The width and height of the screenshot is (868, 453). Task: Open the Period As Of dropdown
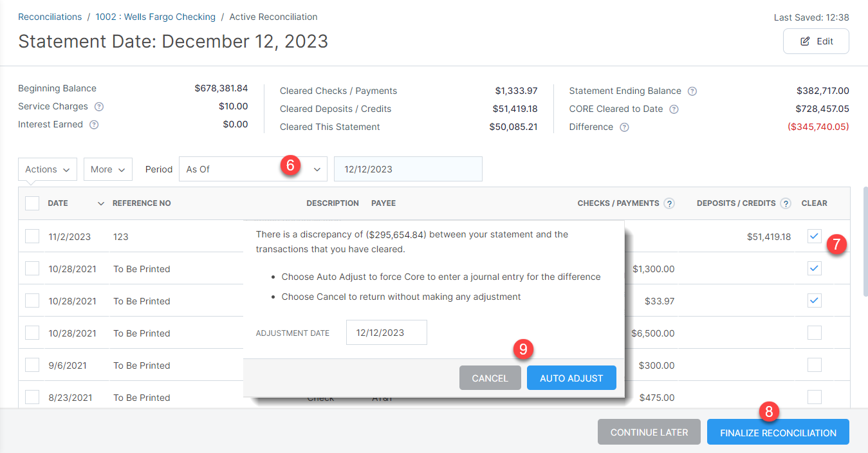click(253, 169)
